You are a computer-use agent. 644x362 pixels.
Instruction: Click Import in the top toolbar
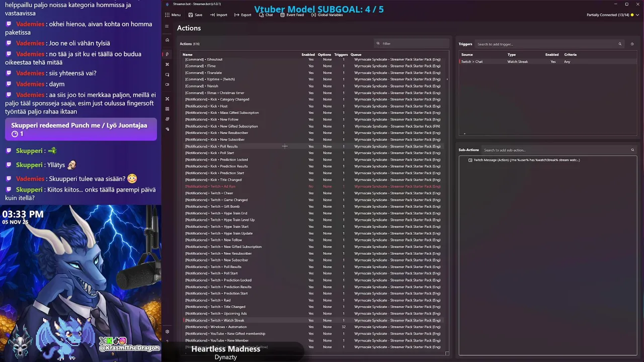click(x=218, y=15)
